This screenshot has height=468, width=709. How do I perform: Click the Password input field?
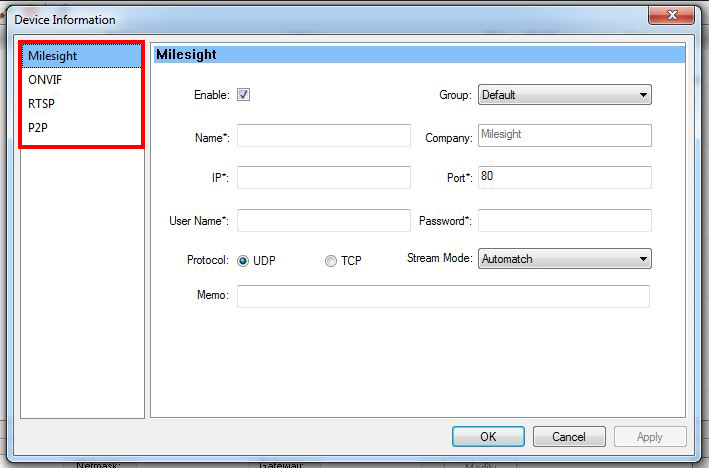[x=565, y=220]
